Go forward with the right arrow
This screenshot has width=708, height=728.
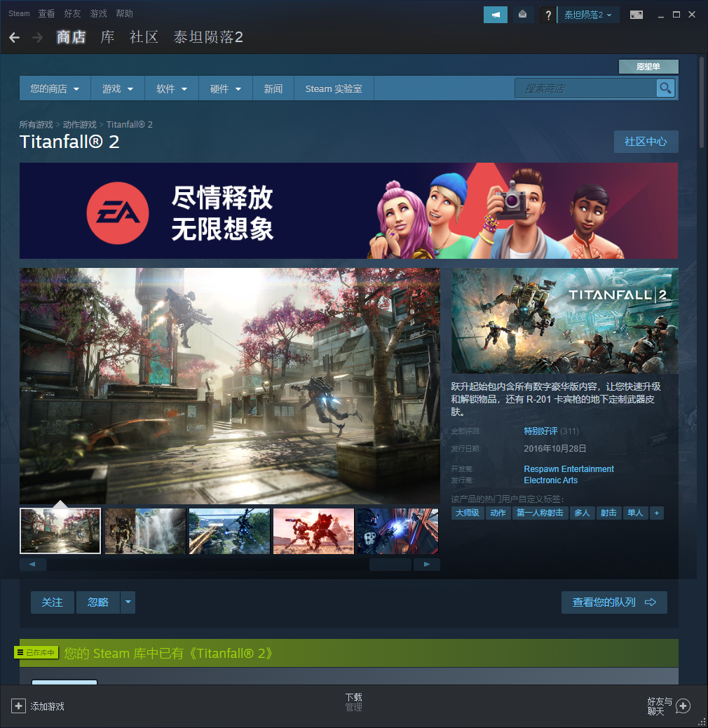pyautogui.click(x=38, y=37)
